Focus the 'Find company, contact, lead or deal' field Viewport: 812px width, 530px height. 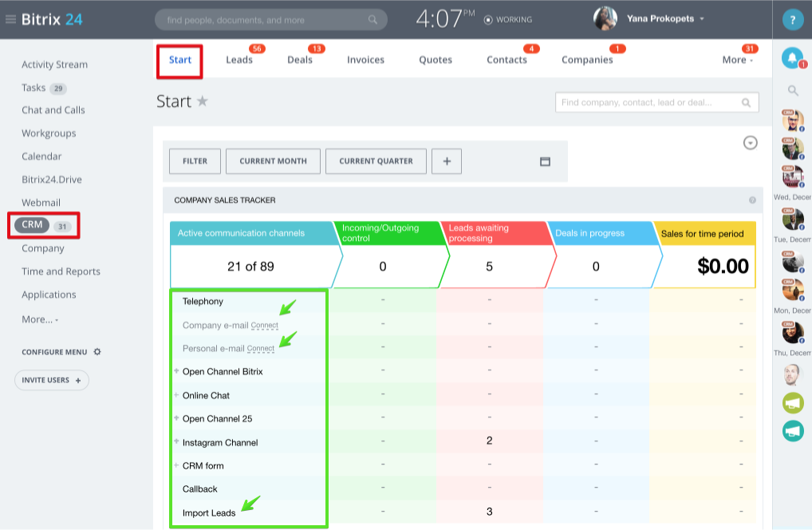pyautogui.click(x=656, y=103)
